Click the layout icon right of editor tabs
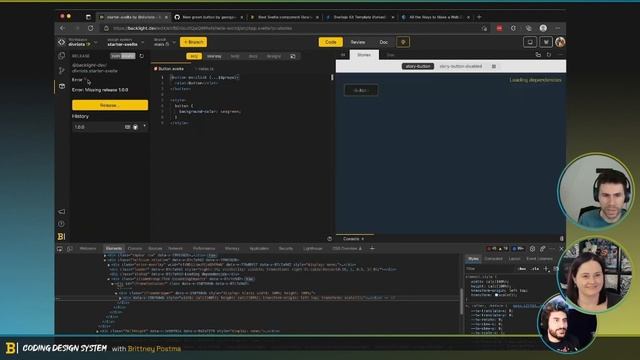The image size is (640, 360). tap(293, 56)
